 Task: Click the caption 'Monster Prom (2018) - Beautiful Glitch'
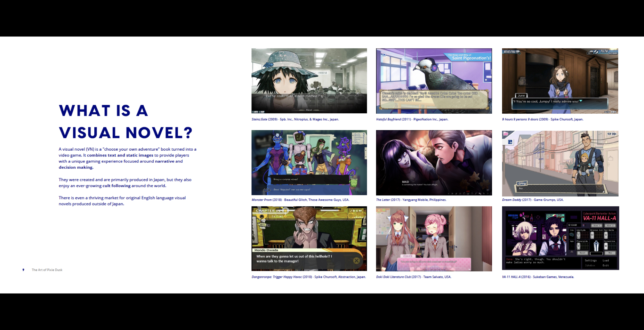pos(300,200)
